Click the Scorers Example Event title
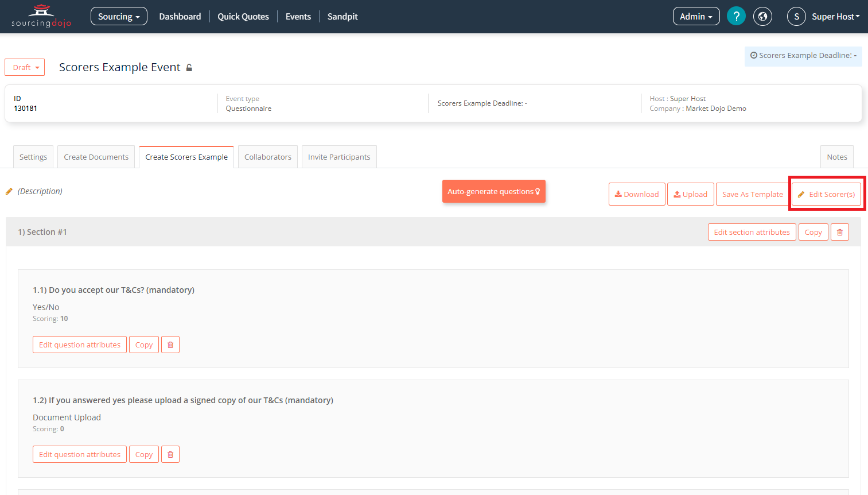 pos(120,67)
